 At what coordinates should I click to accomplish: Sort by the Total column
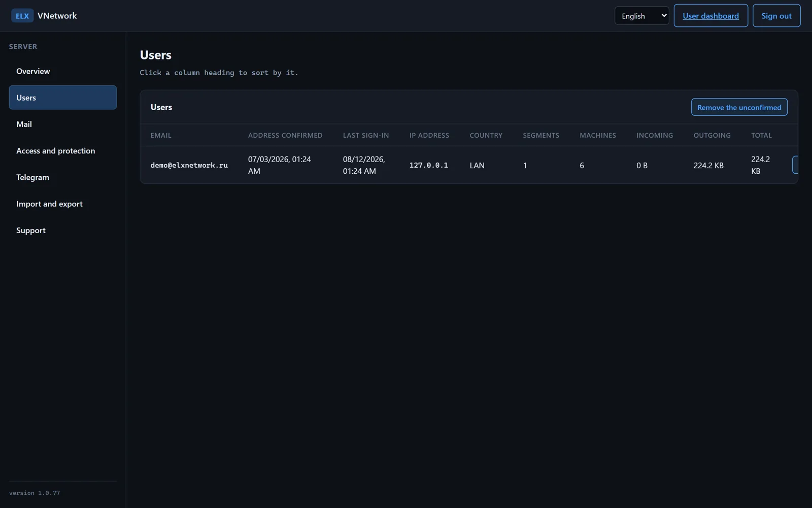tap(761, 135)
